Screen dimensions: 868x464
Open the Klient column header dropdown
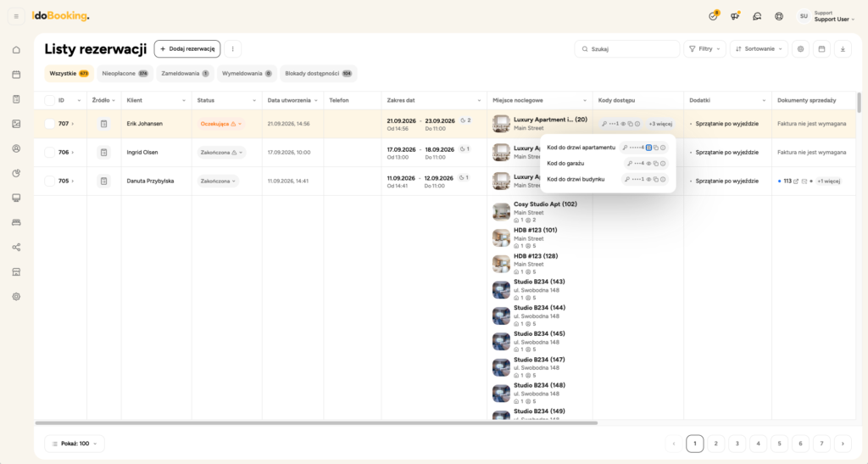[x=184, y=101]
